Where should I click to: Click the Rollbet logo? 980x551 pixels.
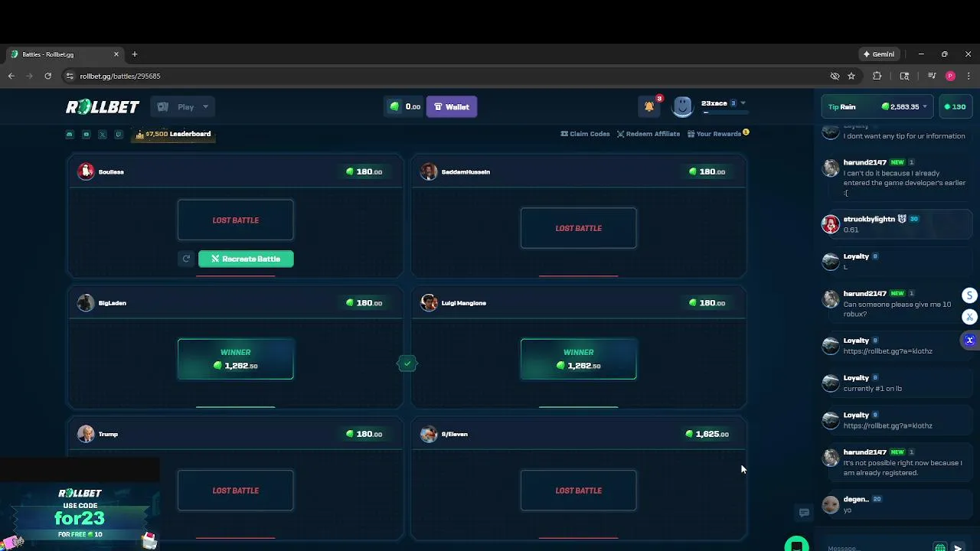[103, 107]
